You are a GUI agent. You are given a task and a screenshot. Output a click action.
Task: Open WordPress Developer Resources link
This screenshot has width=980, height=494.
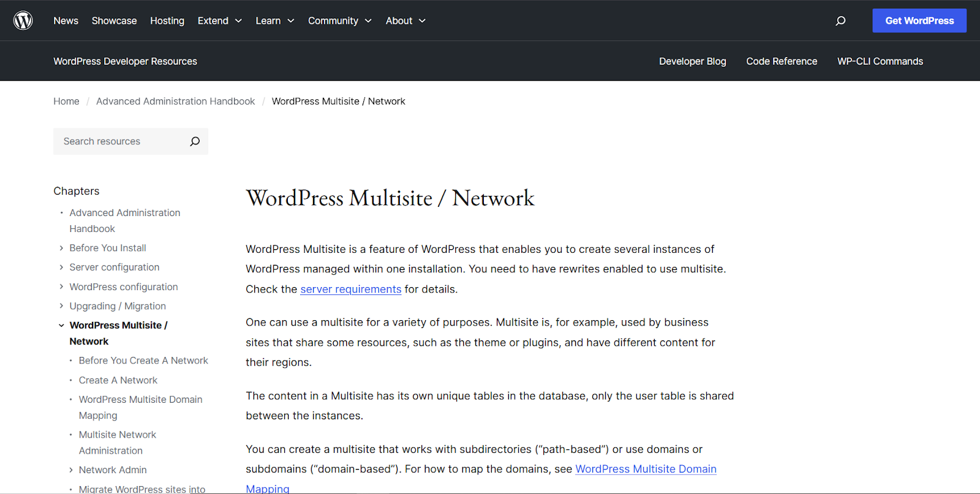click(125, 61)
